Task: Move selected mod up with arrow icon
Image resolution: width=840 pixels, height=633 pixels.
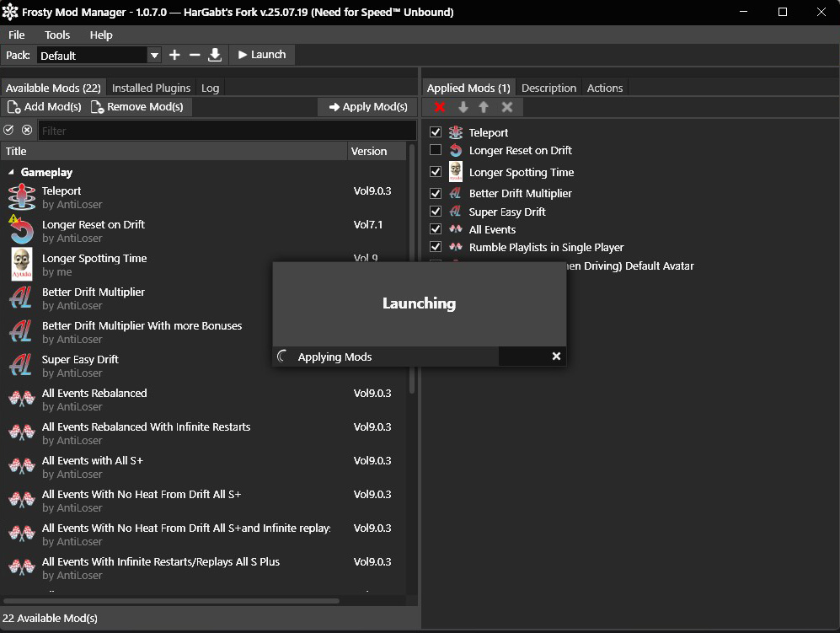Action: click(484, 107)
